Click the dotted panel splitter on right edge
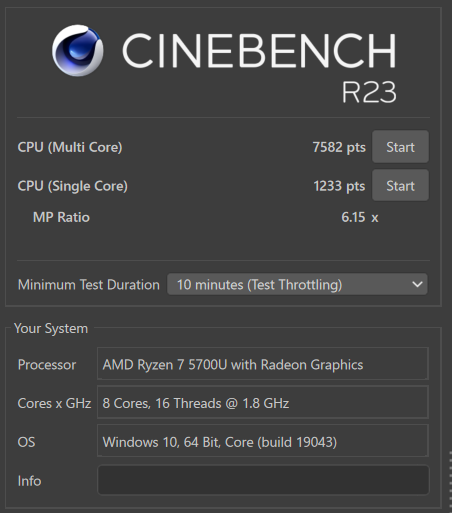 tap(450, 480)
